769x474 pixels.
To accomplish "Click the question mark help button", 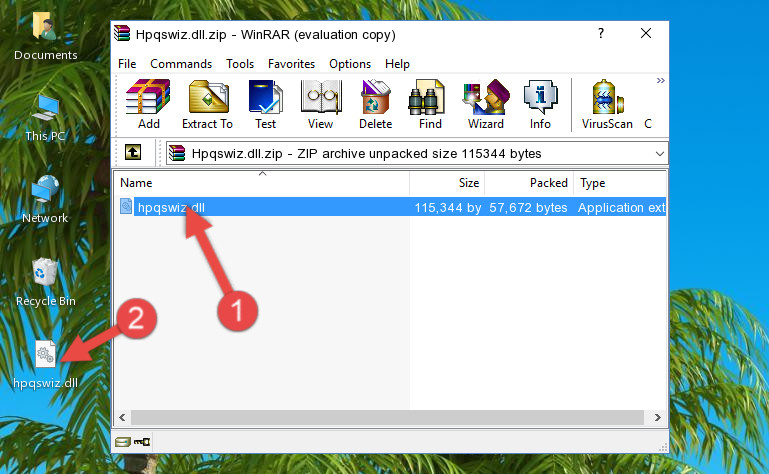I will (x=601, y=33).
